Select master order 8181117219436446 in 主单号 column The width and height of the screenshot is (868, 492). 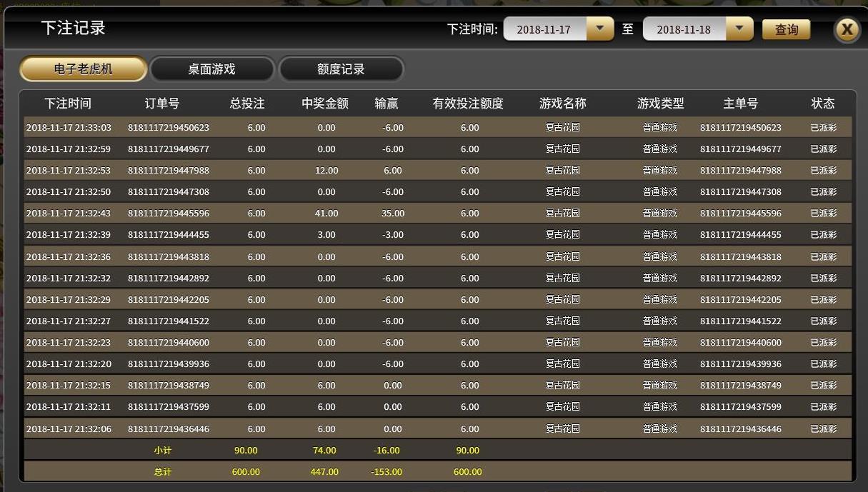741,429
